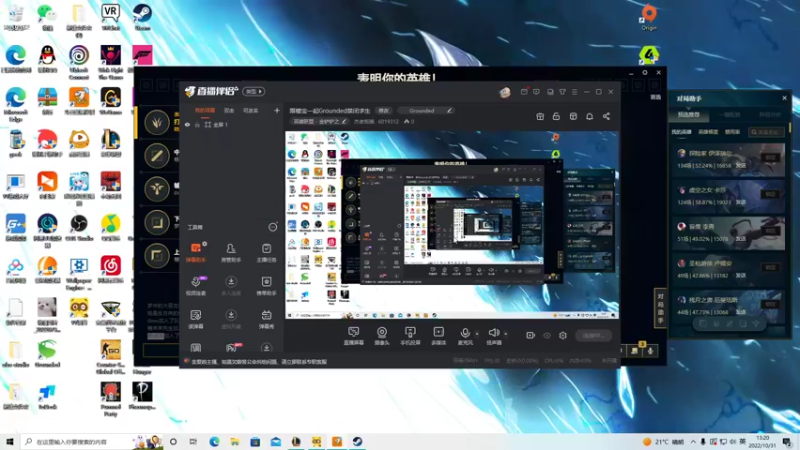Click the vertical 对局助手 side tab
This screenshot has width=800, height=450.
point(660,308)
